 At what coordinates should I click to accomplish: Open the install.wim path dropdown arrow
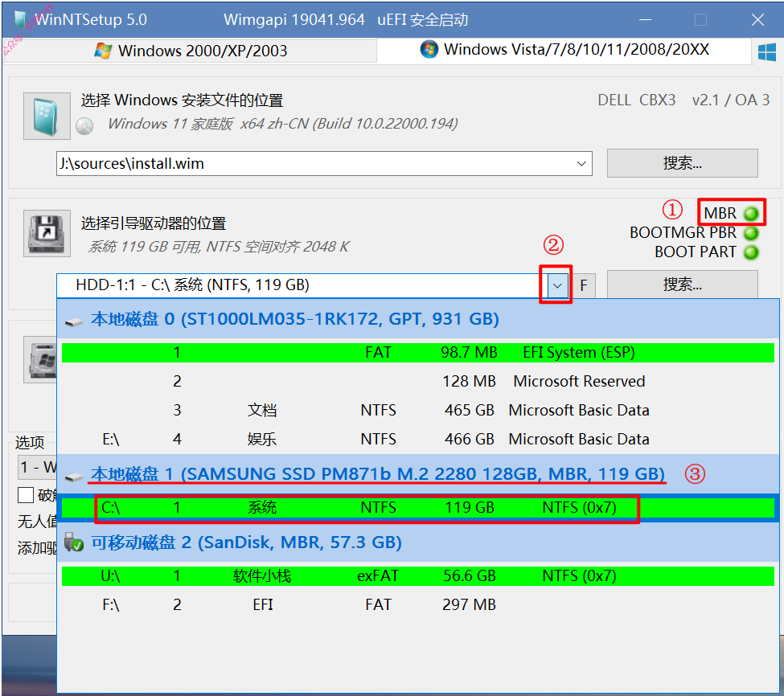(x=581, y=163)
